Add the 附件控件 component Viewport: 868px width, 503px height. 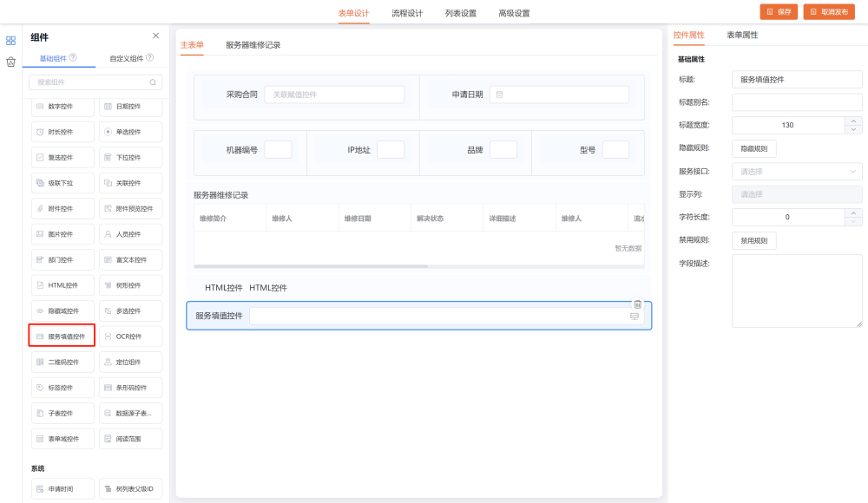point(62,209)
